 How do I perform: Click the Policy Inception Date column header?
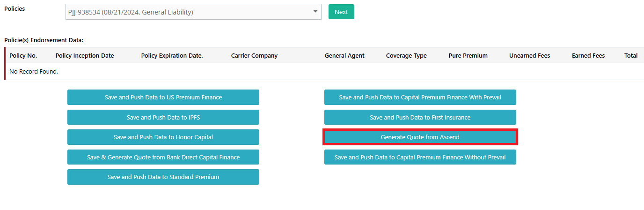click(85, 55)
